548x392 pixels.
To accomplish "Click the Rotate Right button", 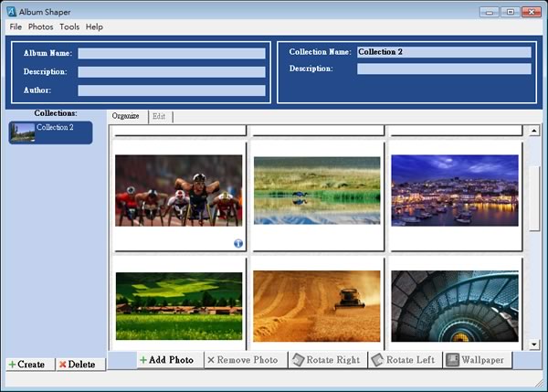I will pyautogui.click(x=328, y=360).
